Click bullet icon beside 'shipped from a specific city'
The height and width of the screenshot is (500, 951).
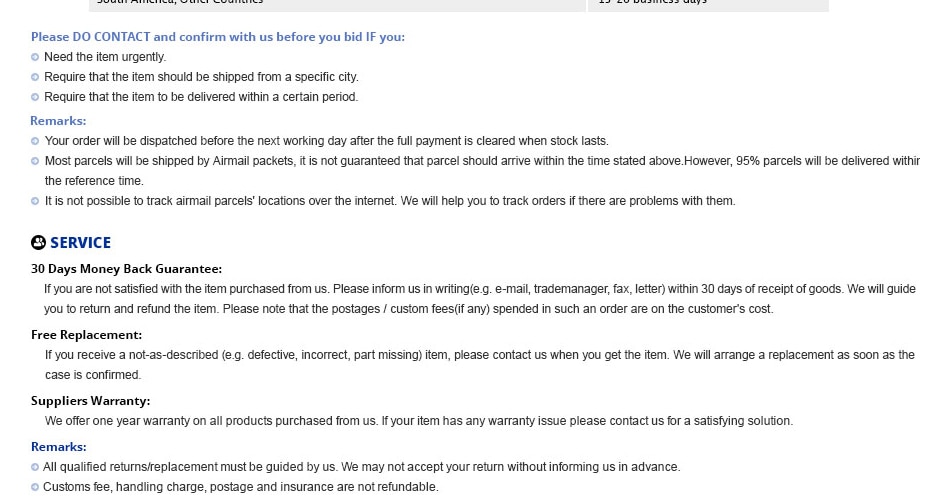click(35, 77)
